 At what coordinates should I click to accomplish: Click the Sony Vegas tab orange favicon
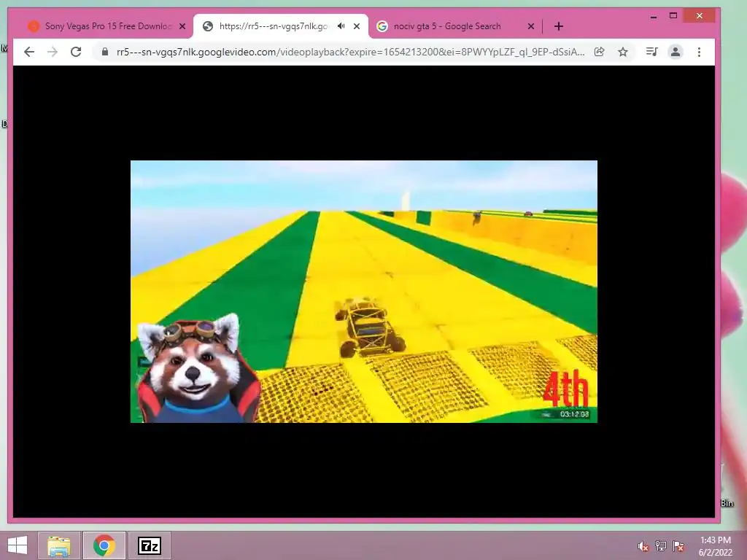(34, 26)
